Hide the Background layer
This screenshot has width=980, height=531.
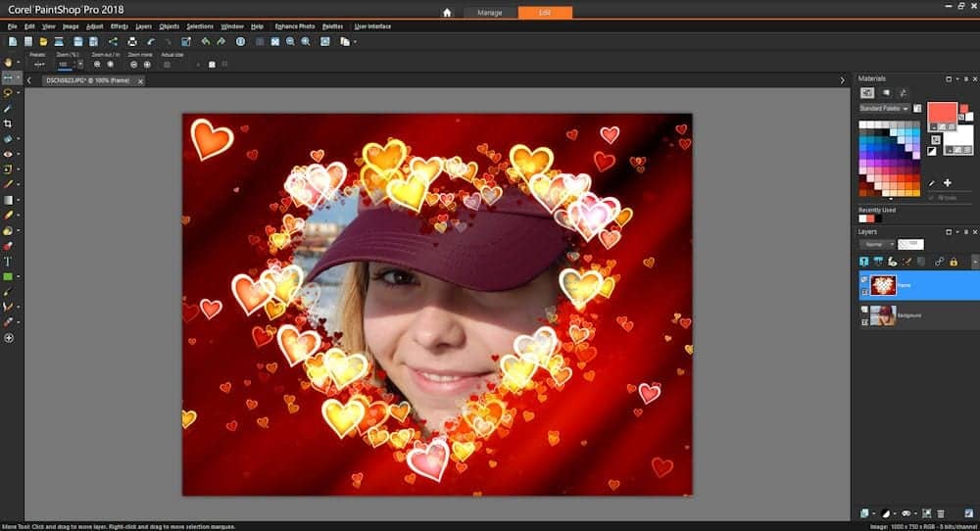[x=863, y=310]
